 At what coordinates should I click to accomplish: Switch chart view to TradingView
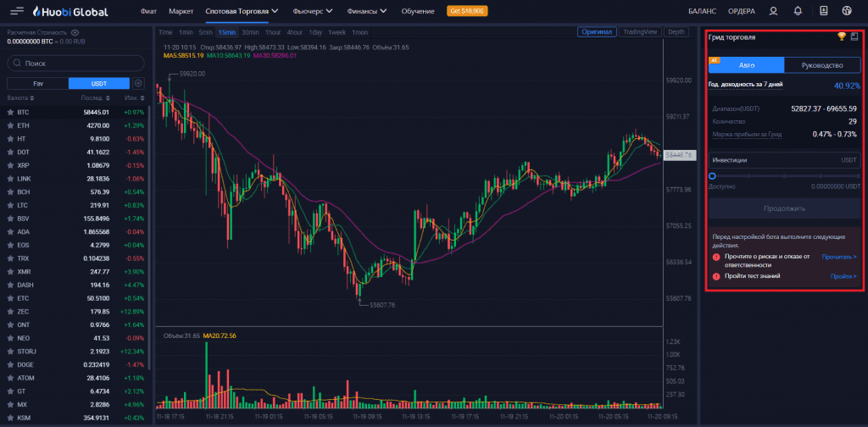point(639,32)
